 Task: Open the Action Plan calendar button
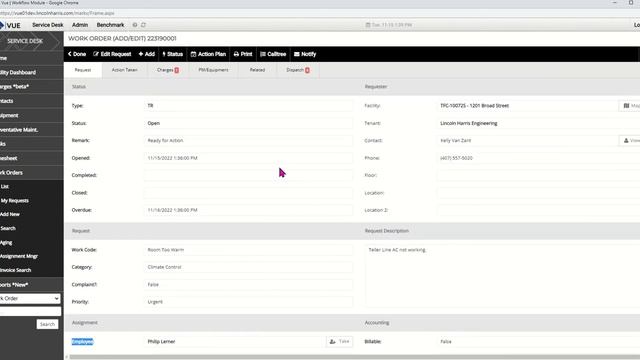tap(208, 54)
